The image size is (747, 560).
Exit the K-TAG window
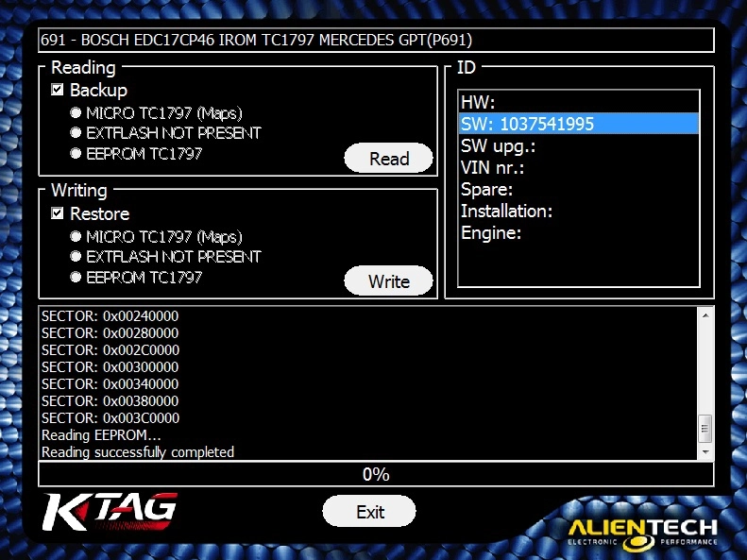[x=369, y=512]
